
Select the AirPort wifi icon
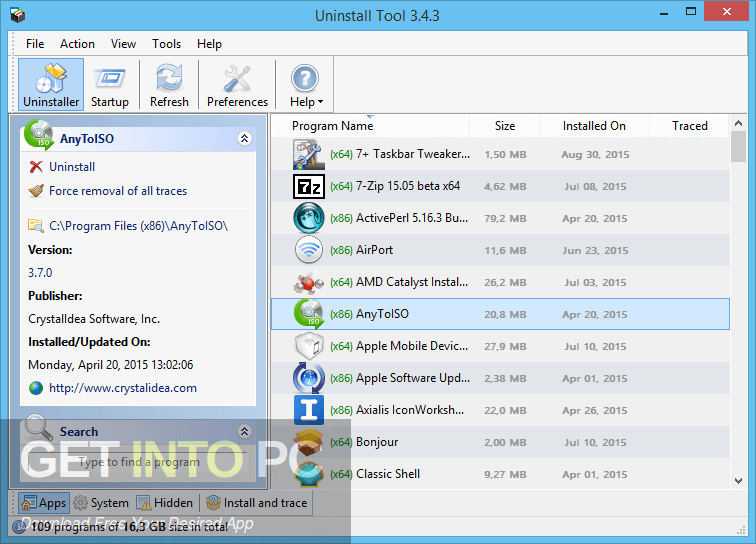point(308,250)
